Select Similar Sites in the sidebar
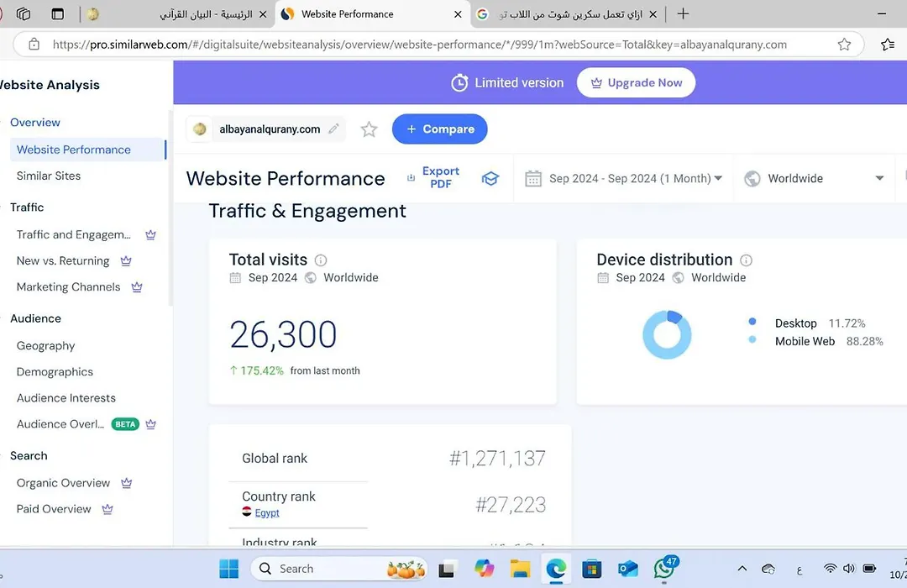 [x=49, y=176]
